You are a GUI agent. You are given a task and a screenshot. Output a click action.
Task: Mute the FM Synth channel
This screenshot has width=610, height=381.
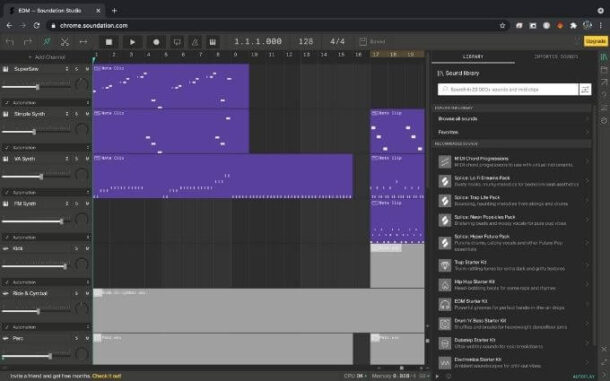[x=87, y=204]
